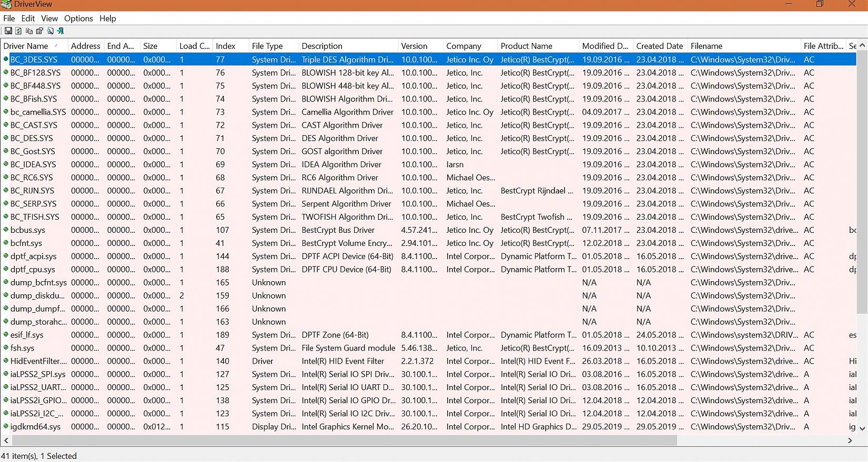Click the green icon beside bc_camellia.SYS
Image resolution: width=868 pixels, height=462 pixels.
(x=6, y=112)
